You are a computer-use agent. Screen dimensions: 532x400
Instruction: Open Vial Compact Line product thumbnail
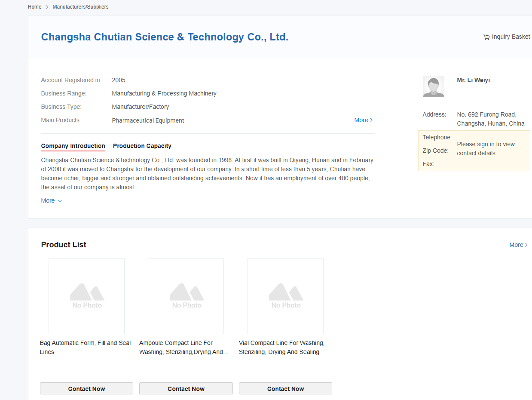coord(285,296)
